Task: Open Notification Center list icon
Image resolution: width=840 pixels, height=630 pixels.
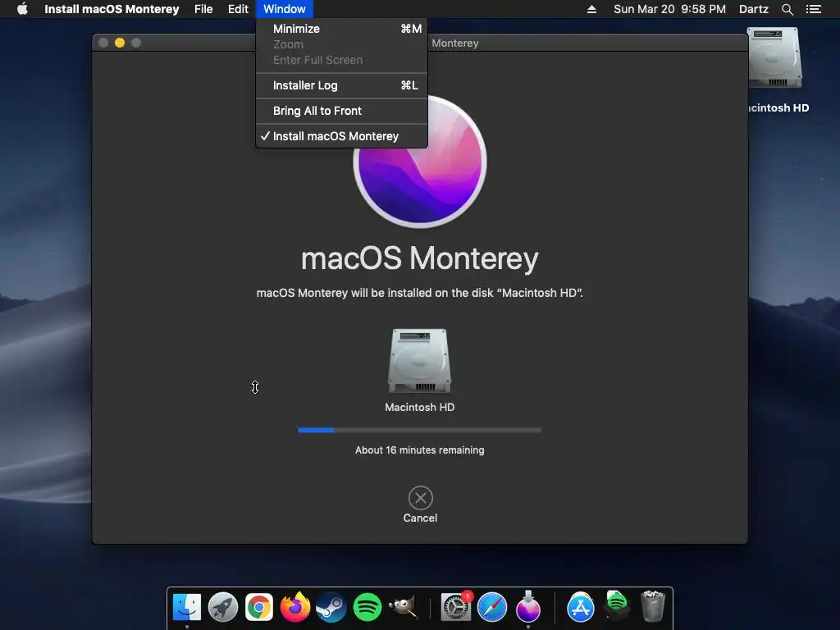Action: [813, 9]
